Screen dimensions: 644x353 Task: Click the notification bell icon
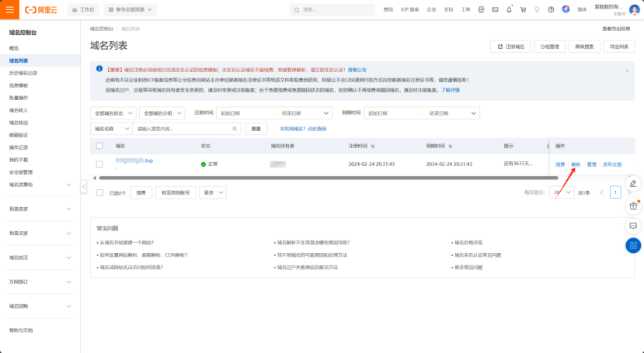click(508, 10)
